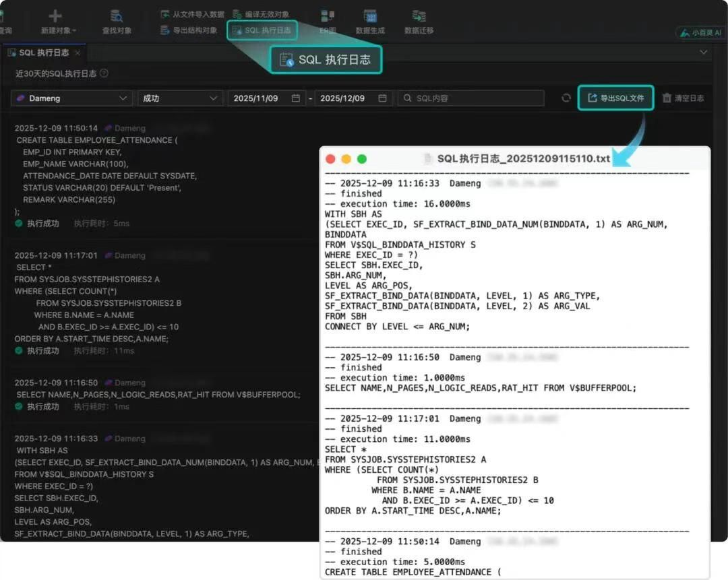Minimize the exported txt file window
The image size is (728, 580).
pos(346,159)
